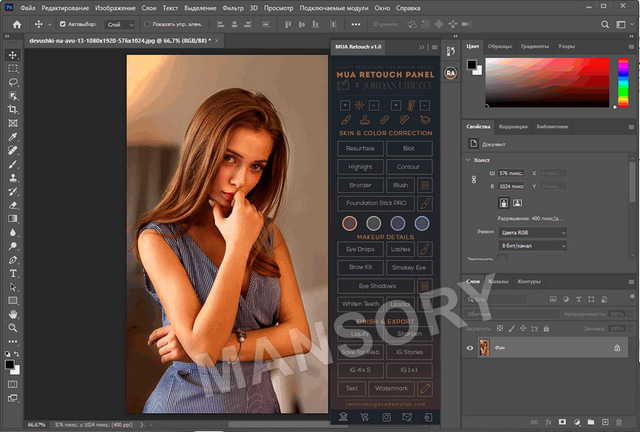Open the Цвета RGB mode dropdown
This screenshot has height=432, width=640.
click(532, 232)
